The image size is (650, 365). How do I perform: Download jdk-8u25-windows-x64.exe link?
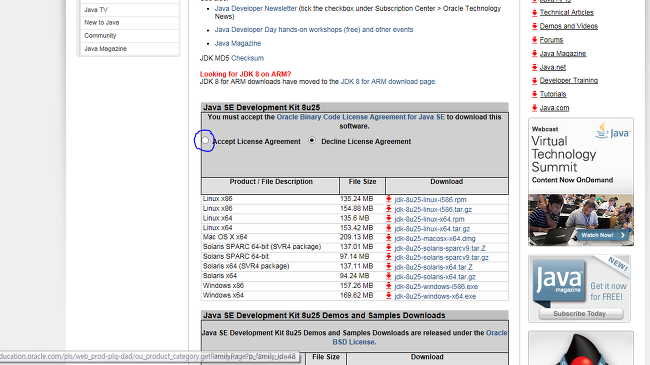pos(435,296)
